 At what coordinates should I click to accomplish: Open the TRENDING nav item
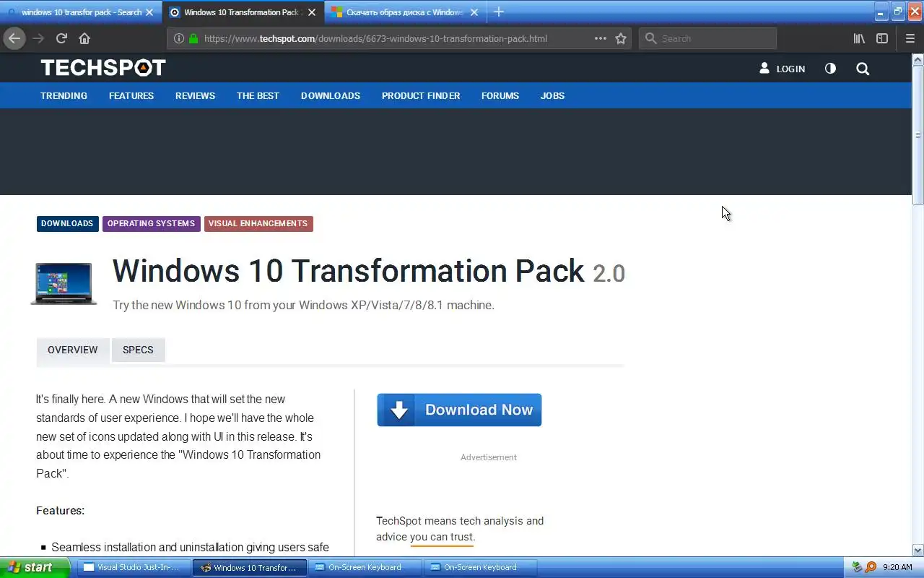64,95
